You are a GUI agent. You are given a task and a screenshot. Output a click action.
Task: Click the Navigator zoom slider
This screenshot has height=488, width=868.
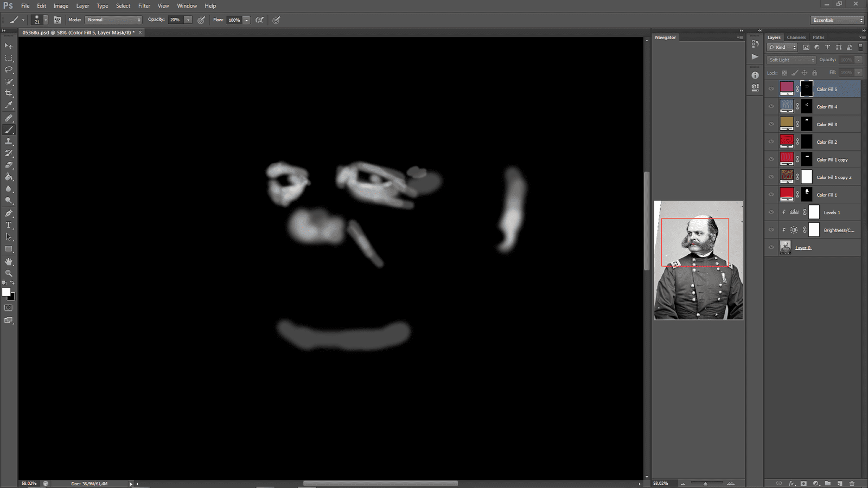coord(707,483)
